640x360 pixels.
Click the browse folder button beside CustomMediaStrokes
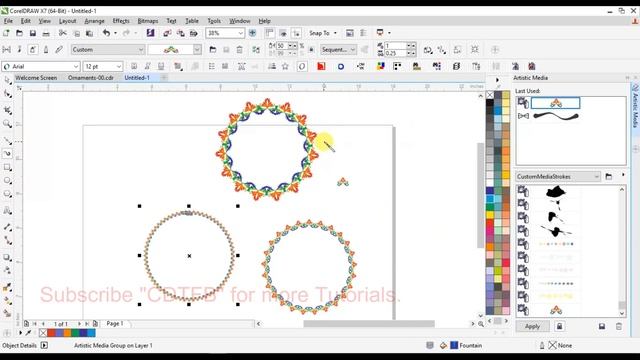[x=609, y=177]
